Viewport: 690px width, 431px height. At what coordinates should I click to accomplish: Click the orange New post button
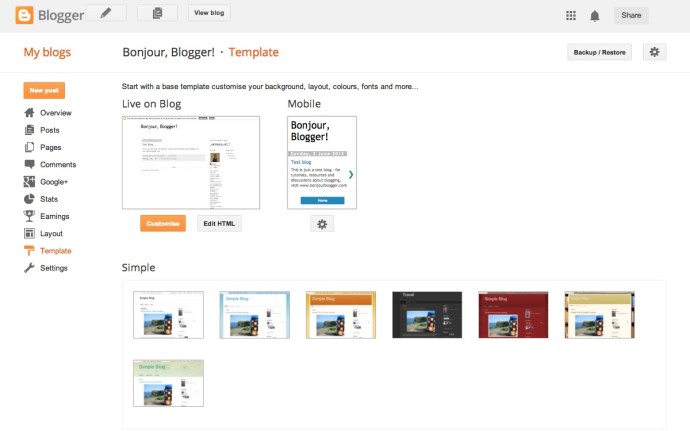coord(44,90)
